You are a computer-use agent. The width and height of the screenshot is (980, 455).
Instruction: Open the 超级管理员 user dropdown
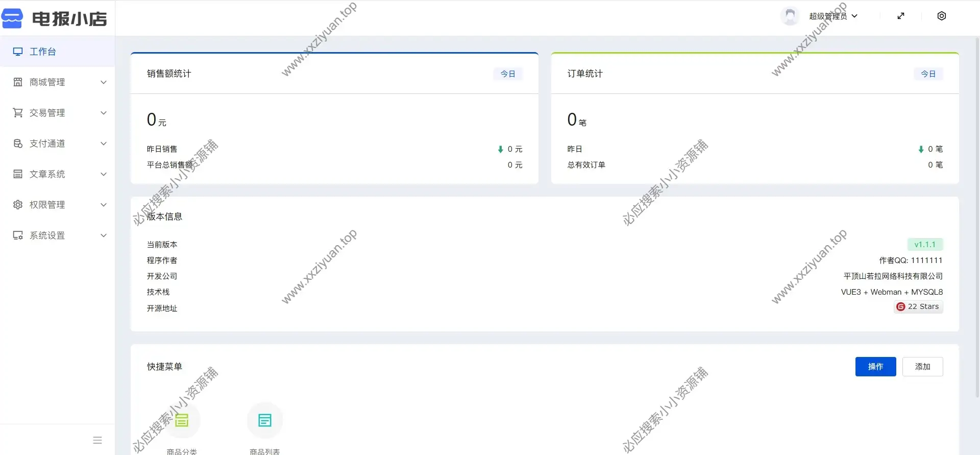833,16
